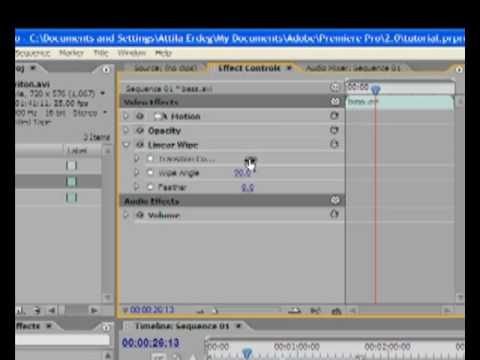Click the Project panel scroll up arrow

click(107, 151)
